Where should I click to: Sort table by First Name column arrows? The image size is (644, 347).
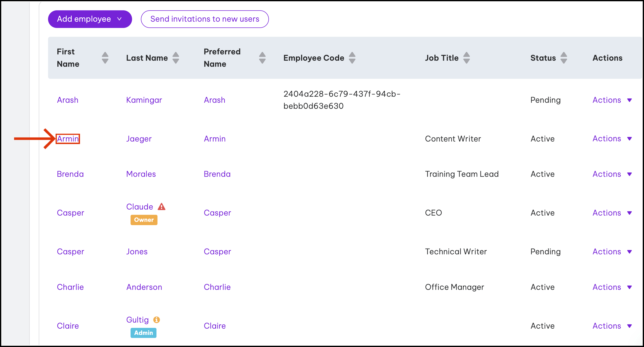coord(105,58)
